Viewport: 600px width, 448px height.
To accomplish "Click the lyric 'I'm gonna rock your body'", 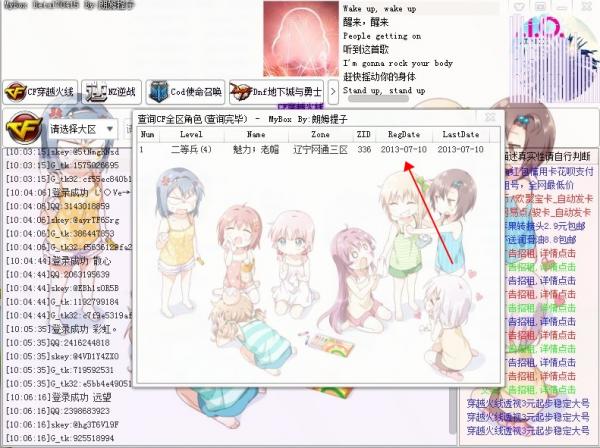I will tap(398, 63).
